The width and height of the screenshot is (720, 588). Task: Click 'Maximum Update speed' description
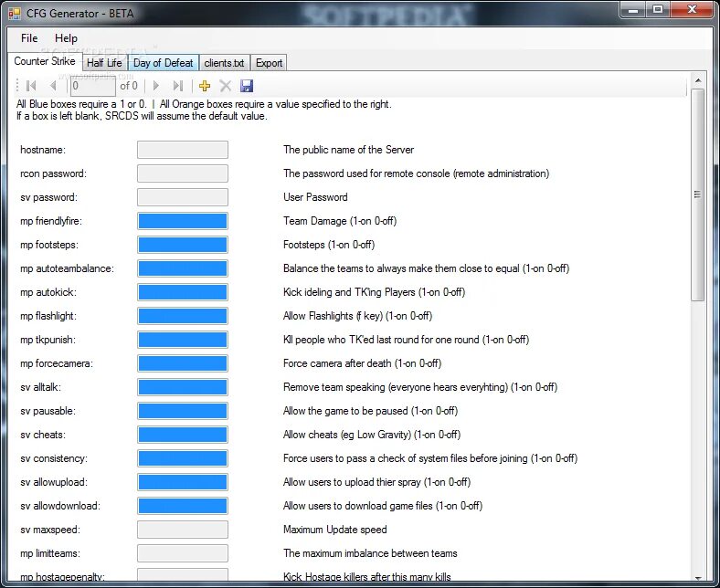[x=334, y=530]
